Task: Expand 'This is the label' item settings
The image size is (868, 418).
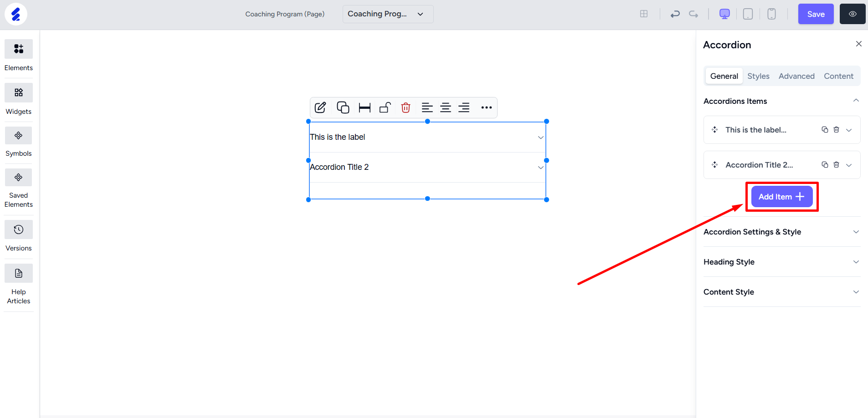Action: click(x=849, y=130)
